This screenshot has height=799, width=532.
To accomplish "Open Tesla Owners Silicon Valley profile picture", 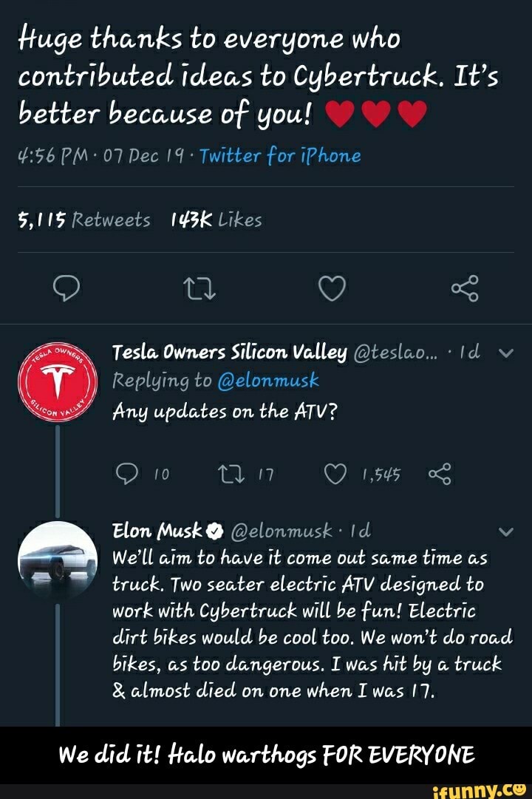I will [x=58, y=382].
